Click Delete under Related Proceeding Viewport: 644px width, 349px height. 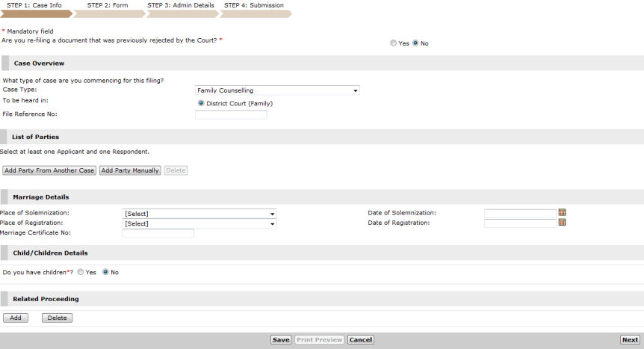[57, 318]
